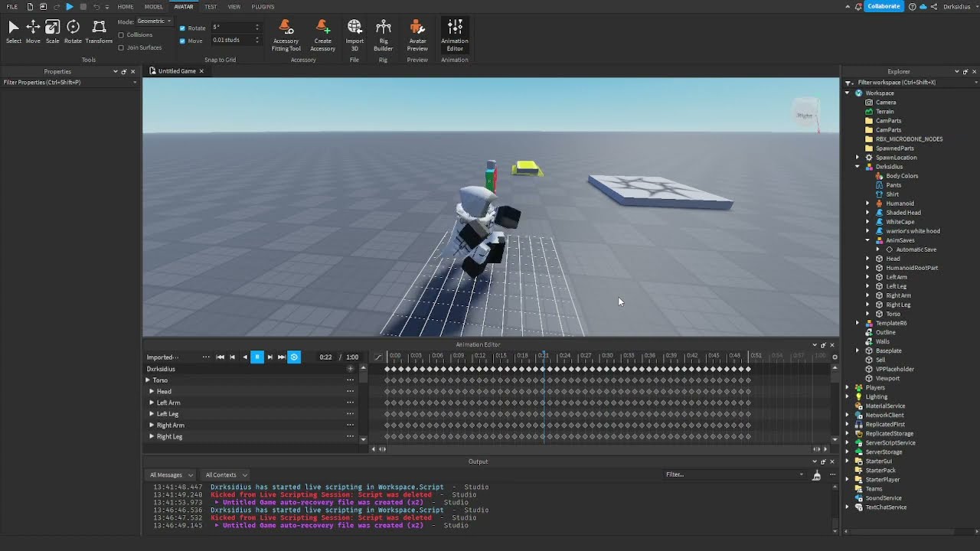The width and height of the screenshot is (980, 551).
Task: Open the Accessory Fitting Tool
Action: pyautogui.click(x=286, y=35)
